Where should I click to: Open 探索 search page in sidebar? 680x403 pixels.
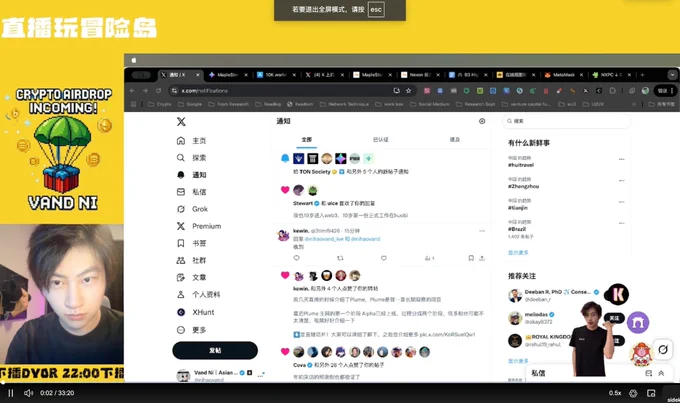[x=191, y=157]
